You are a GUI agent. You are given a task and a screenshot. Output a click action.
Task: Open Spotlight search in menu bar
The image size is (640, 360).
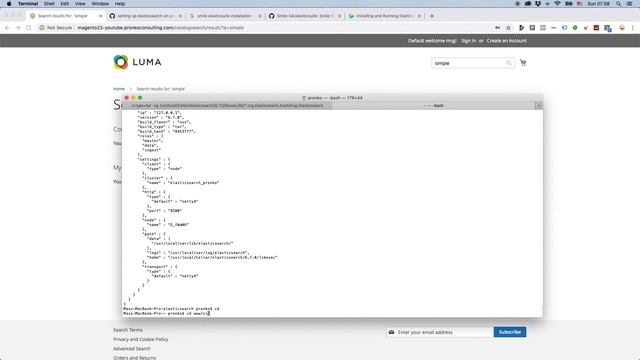click(618, 4)
